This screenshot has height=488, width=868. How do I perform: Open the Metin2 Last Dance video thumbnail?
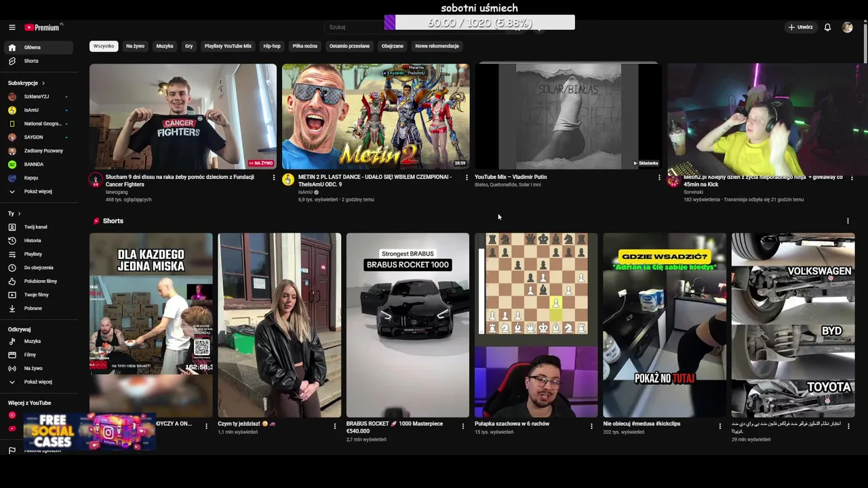click(x=376, y=116)
